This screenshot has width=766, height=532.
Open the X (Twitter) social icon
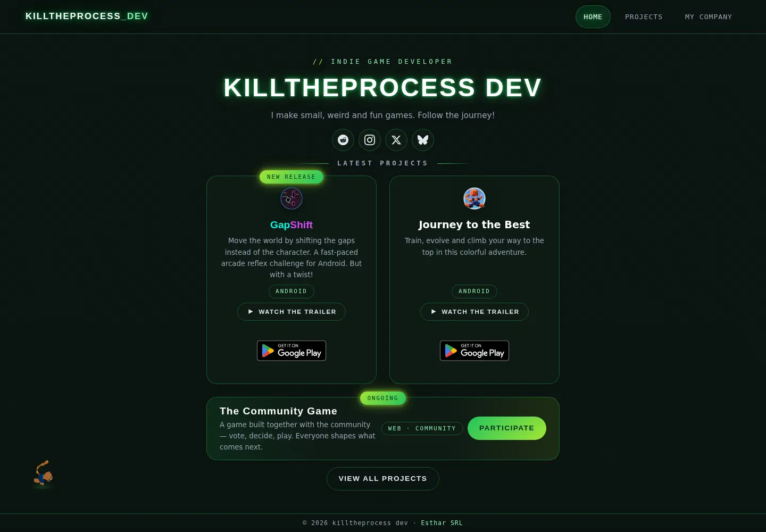coord(396,140)
